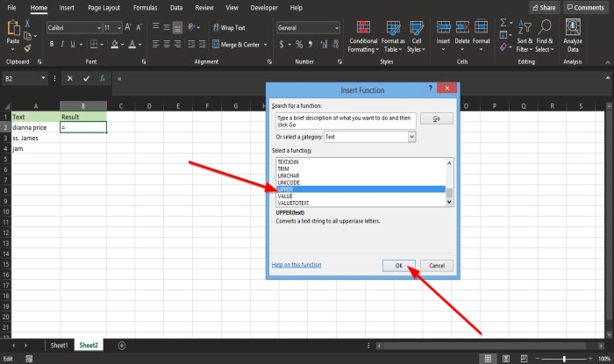Open the font size dropdown
Image resolution: width=614 pixels, height=364 pixels.
click(x=118, y=28)
